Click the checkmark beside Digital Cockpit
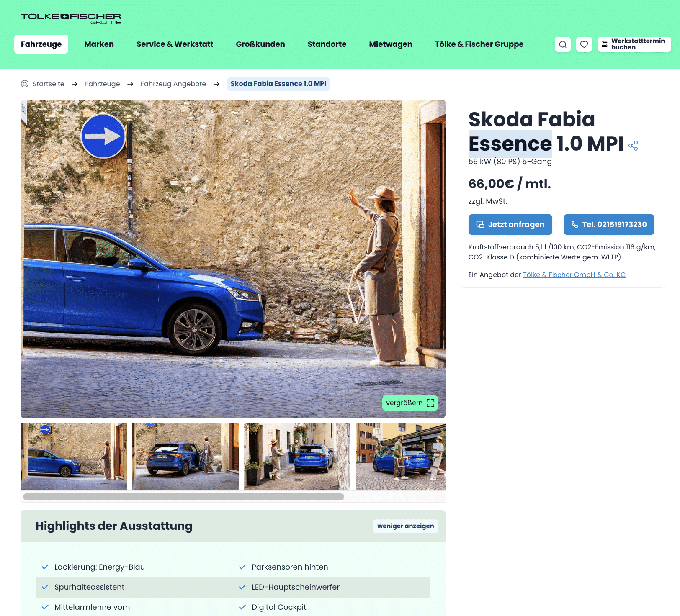This screenshot has width=680, height=616. 242,607
